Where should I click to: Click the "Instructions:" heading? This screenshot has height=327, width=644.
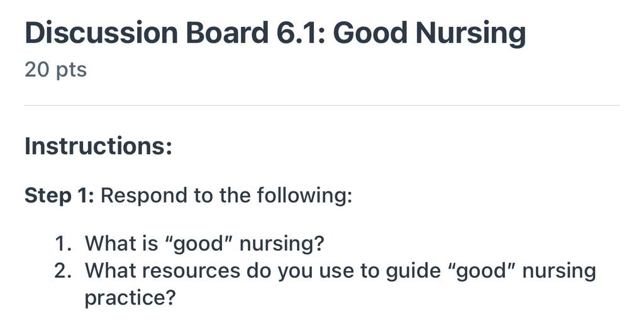[x=98, y=146]
